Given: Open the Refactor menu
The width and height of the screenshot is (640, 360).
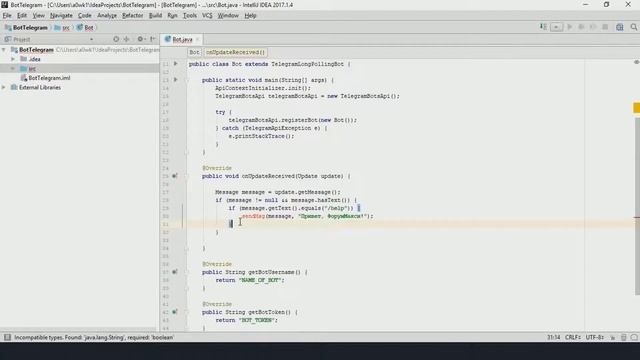Looking at the screenshot, I should pyautogui.click(x=133, y=16).
